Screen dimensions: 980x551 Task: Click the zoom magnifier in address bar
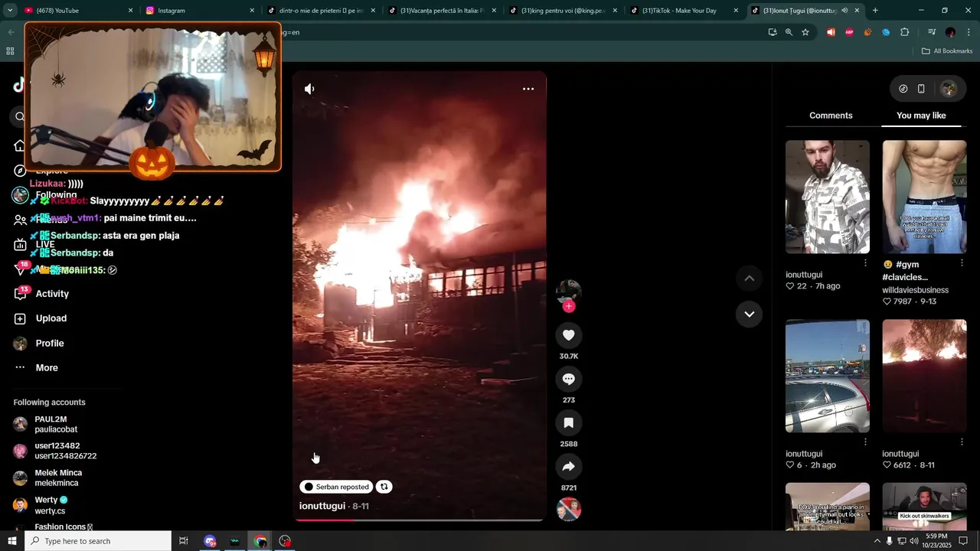tap(789, 32)
